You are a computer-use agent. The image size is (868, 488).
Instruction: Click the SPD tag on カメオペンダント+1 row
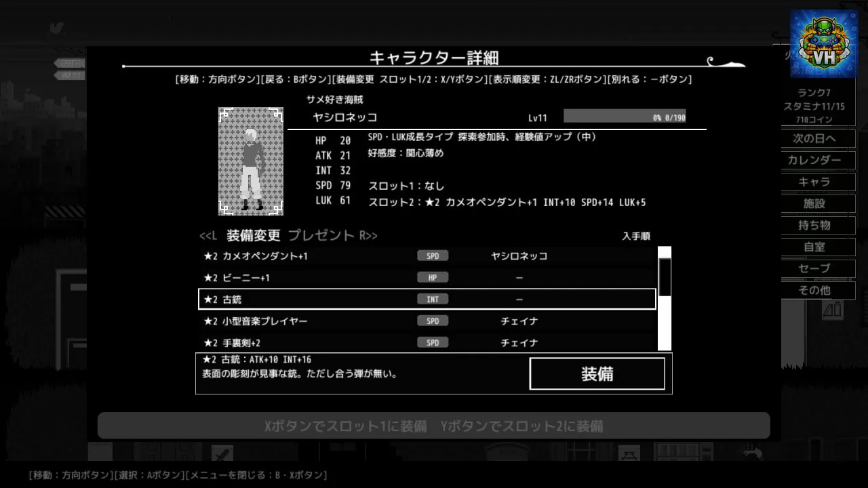(433, 256)
